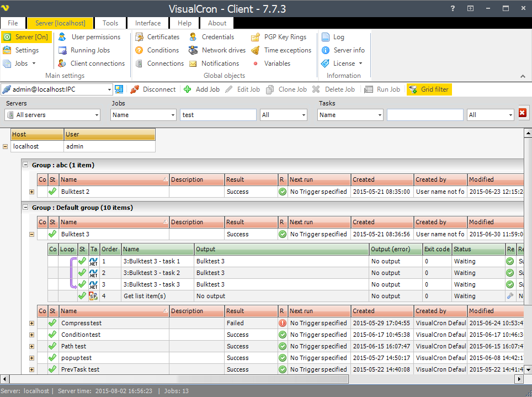Switch to the Tools tab
Screen dimensions: 532x397
[110, 23]
